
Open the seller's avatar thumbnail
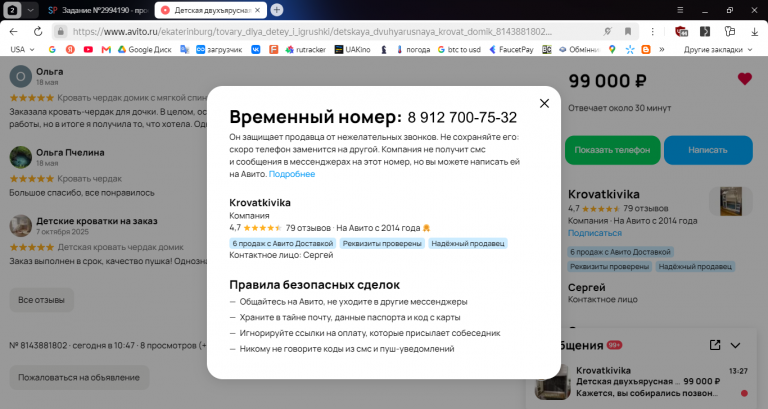click(731, 201)
